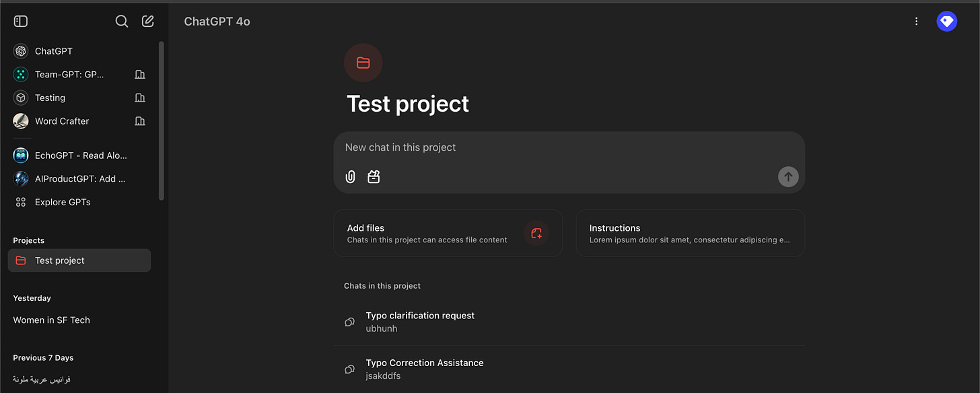Image resolution: width=980 pixels, height=393 pixels.
Task: Click the Yesterday section label
Action: pos(32,298)
